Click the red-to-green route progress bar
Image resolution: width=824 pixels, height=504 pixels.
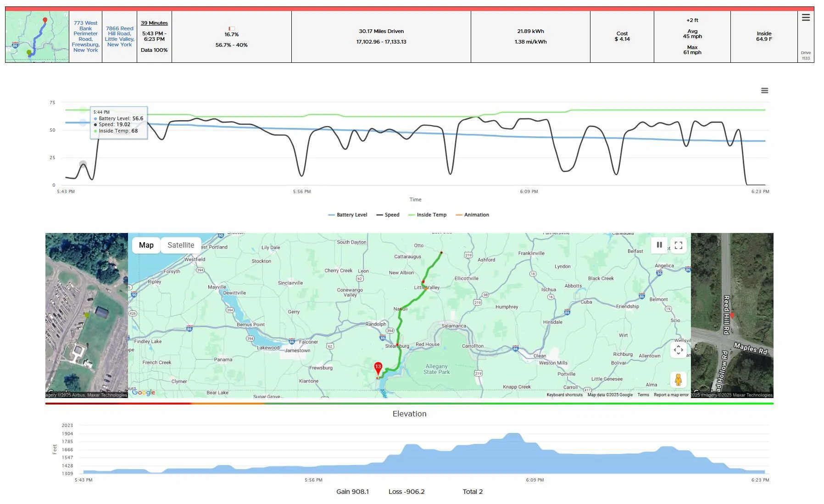[409, 404]
